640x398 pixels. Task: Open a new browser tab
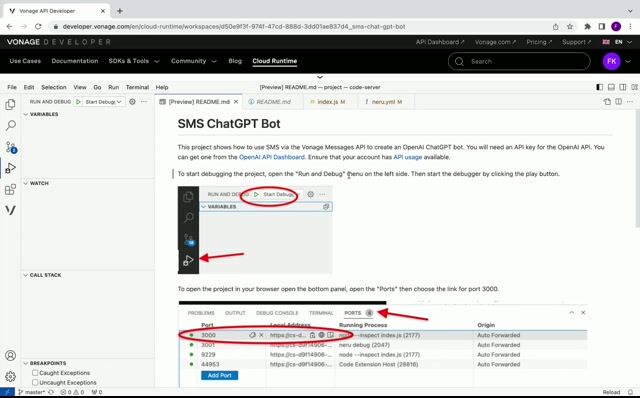[x=120, y=11]
